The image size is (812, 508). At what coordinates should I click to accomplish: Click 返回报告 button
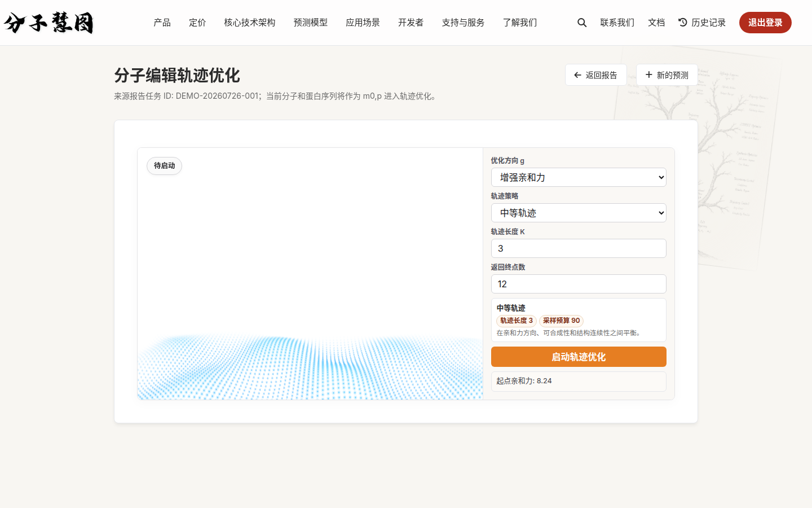(x=596, y=75)
